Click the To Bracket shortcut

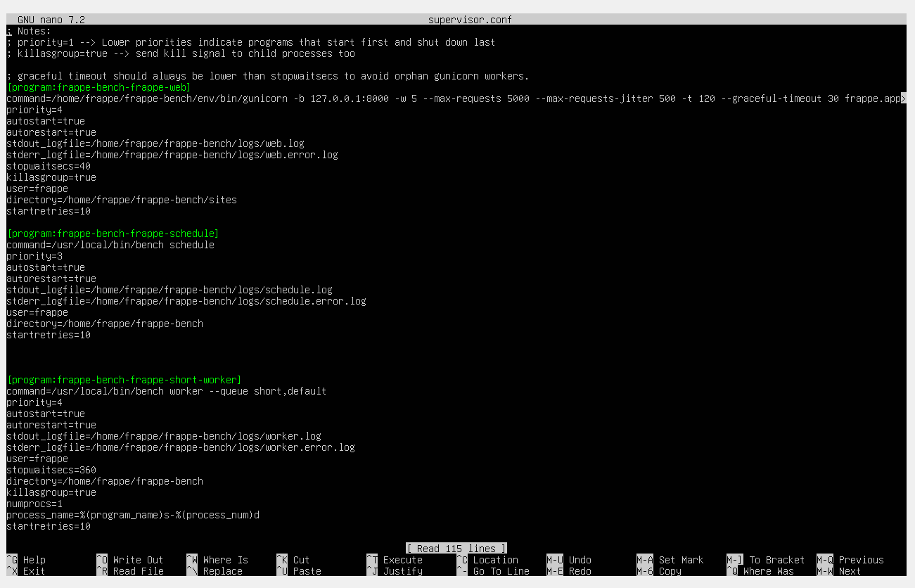point(777,560)
